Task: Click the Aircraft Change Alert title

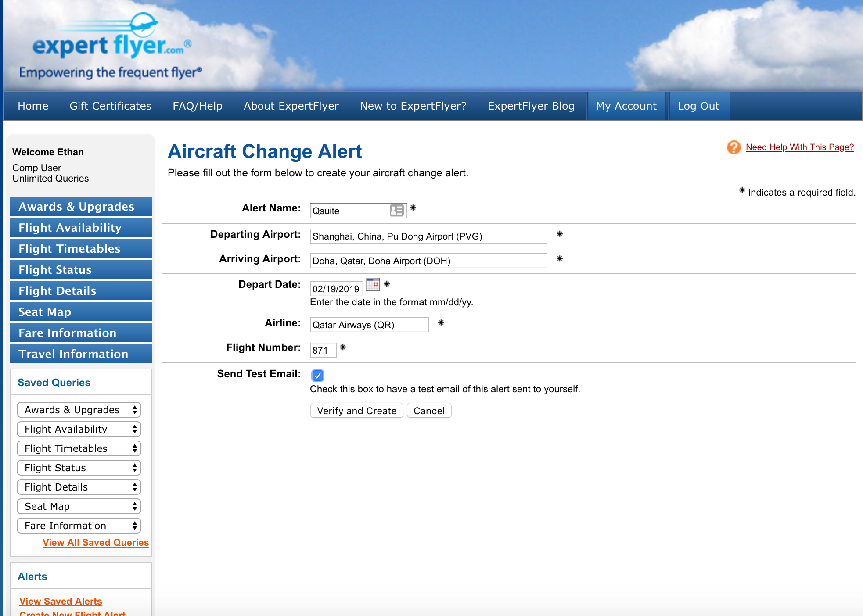Action: 265,151
